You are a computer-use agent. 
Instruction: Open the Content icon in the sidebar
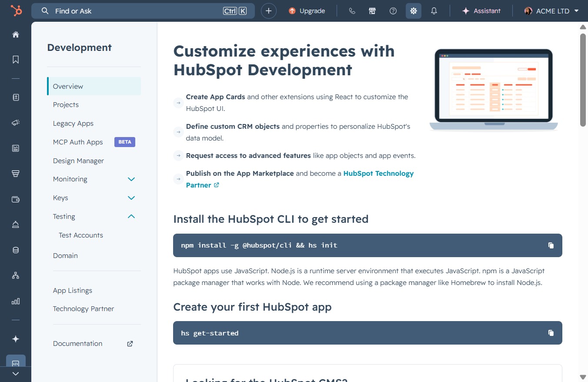point(16,148)
